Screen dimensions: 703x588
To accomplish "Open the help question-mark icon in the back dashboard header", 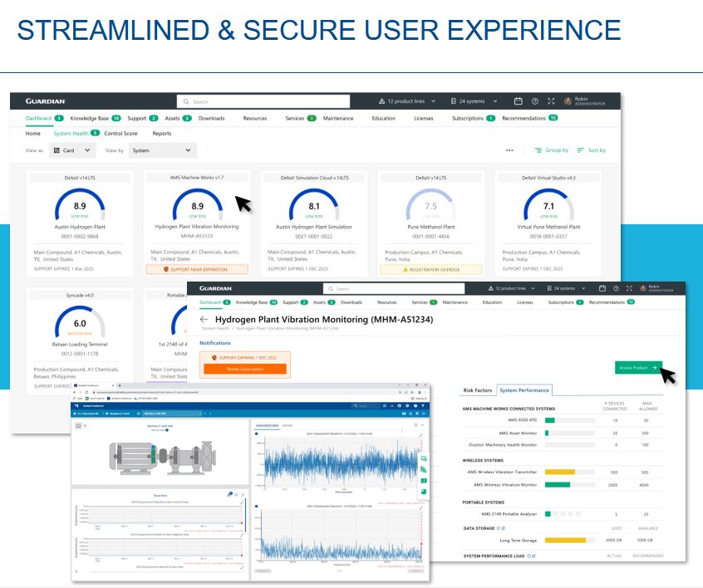I will pyautogui.click(x=534, y=101).
